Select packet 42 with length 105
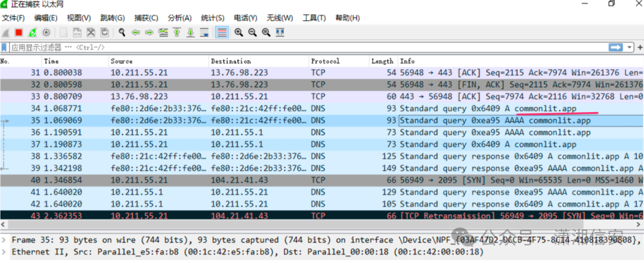Screen dimensions: 644x263 322,204
